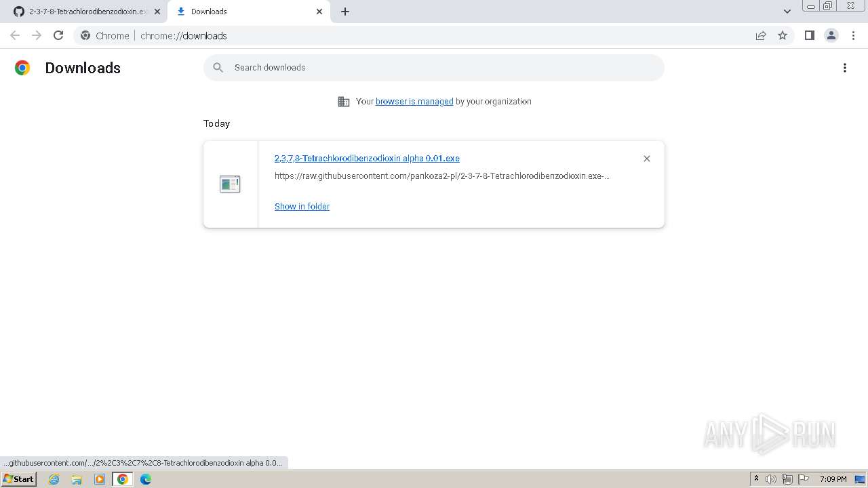Go forward using the forward arrow

tap(37, 36)
